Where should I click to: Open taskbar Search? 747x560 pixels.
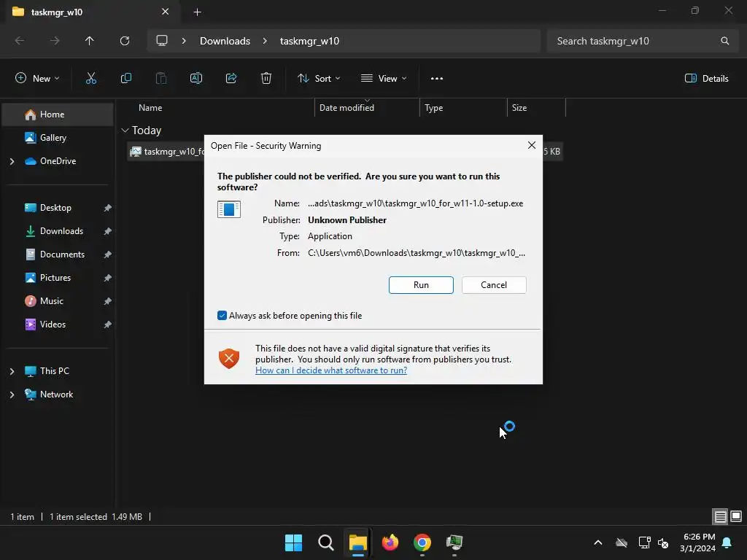326,542
